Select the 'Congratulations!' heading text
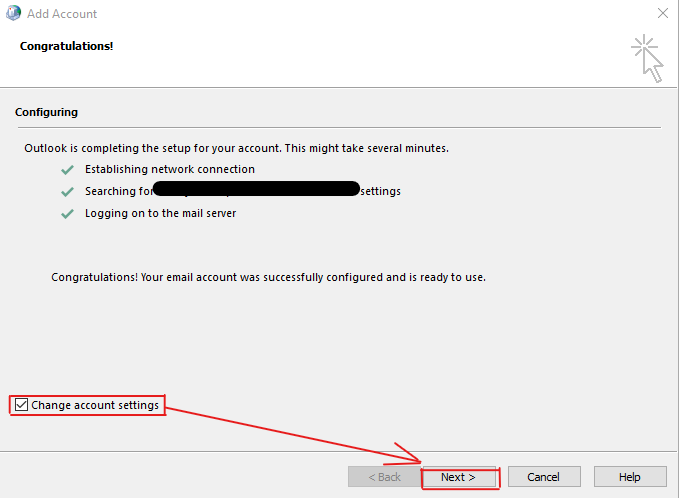 click(66, 46)
